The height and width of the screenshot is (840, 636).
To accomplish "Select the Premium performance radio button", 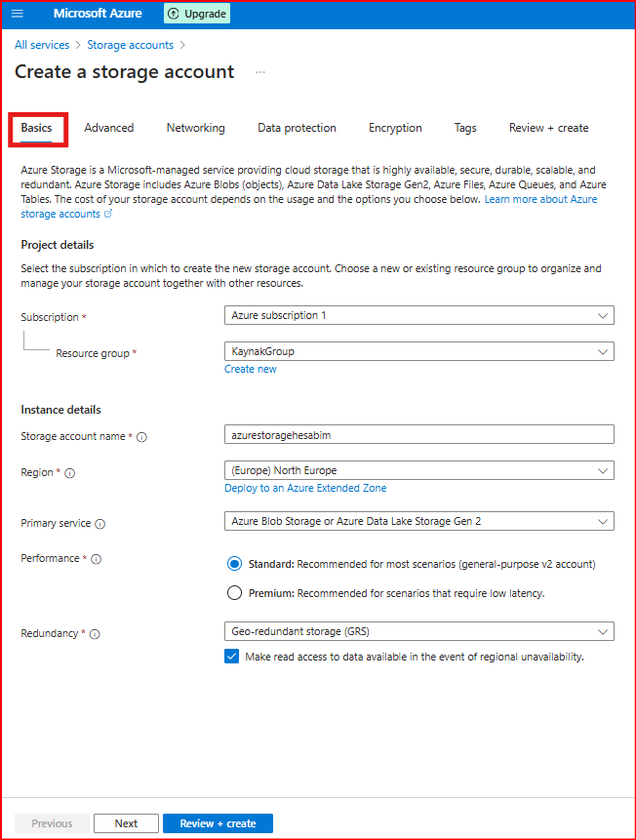I will pyautogui.click(x=234, y=593).
